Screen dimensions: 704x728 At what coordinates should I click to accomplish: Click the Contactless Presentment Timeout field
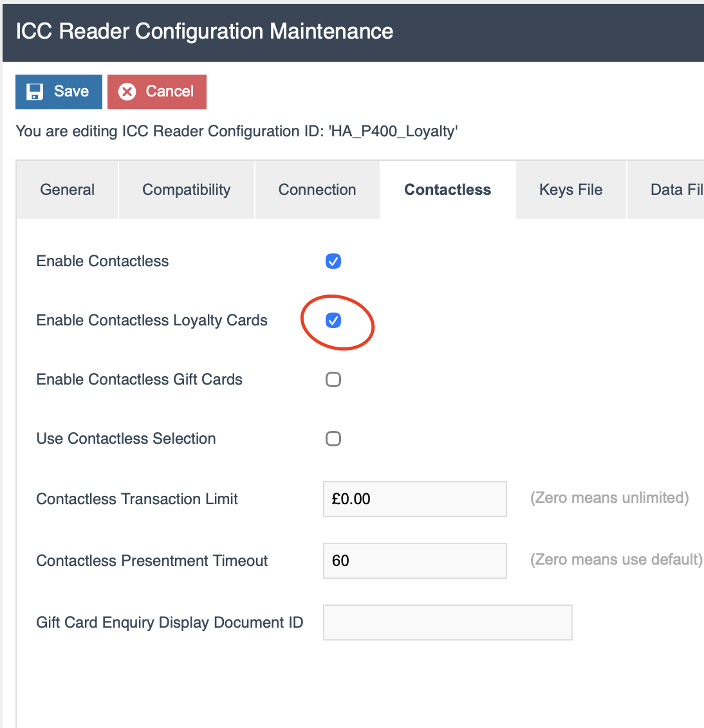coord(415,561)
